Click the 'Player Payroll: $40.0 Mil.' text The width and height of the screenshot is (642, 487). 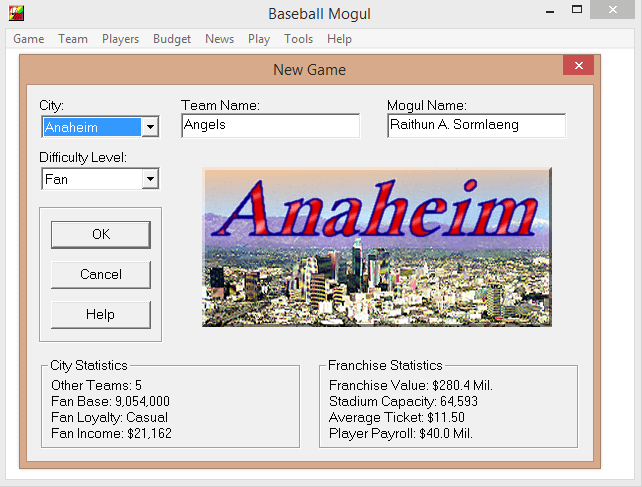(401, 433)
